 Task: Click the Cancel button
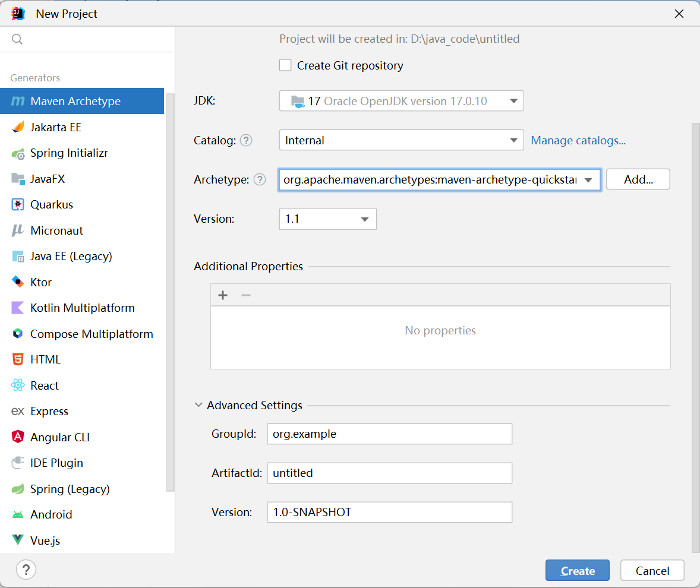click(x=652, y=571)
